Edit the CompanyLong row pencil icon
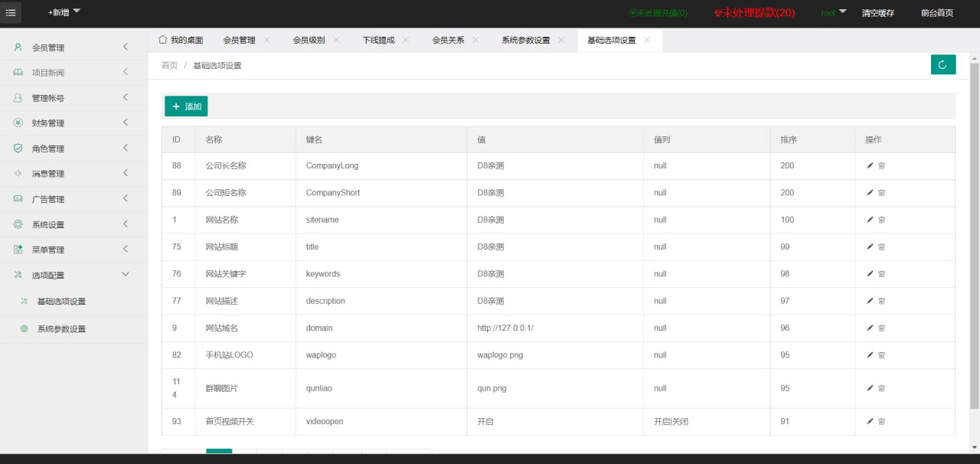The height and width of the screenshot is (464, 980). point(870,165)
